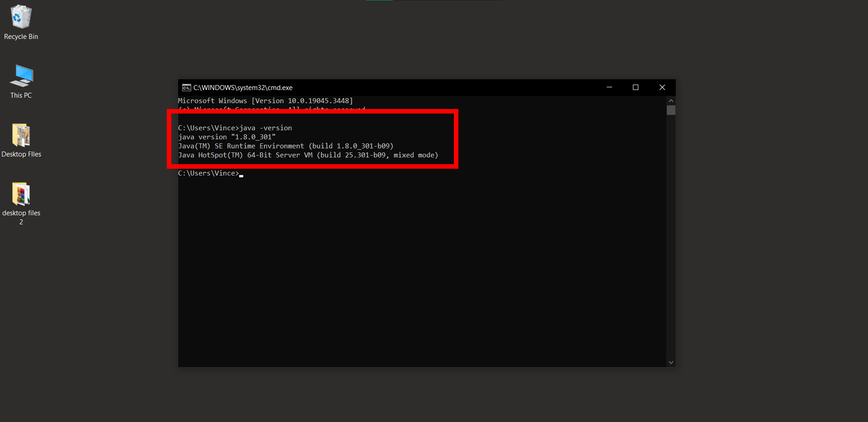Minimize the Command Prompt window
Image resolution: width=868 pixels, height=422 pixels.
(x=609, y=87)
